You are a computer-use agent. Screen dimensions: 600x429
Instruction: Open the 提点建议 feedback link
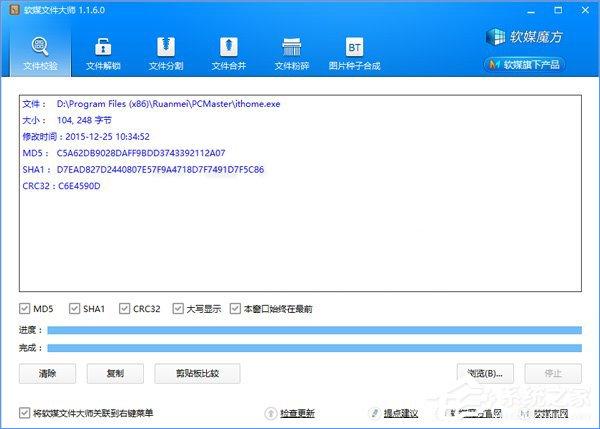pos(401,413)
